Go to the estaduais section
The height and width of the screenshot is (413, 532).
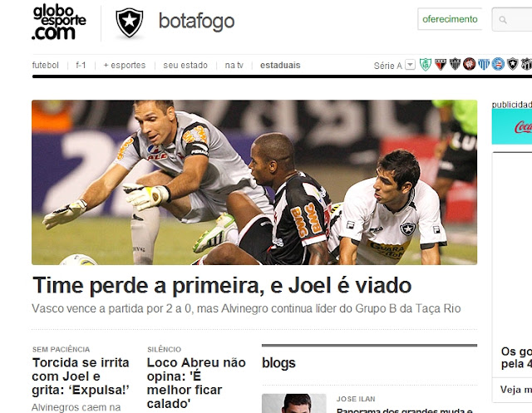pyautogui.click(x=280, y=65)
